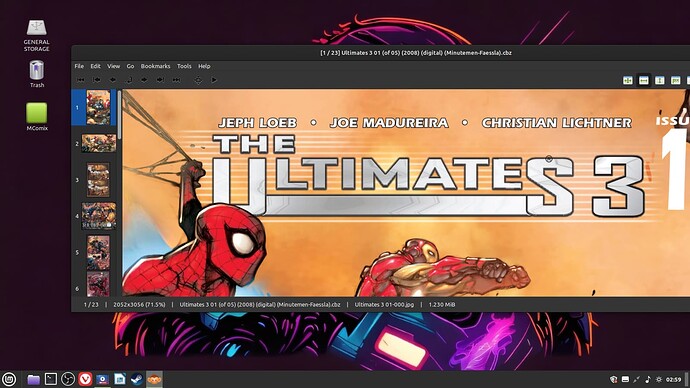Click the network connection tray icon
Viewport: 690px width, 388px height.
coord(636,379)
